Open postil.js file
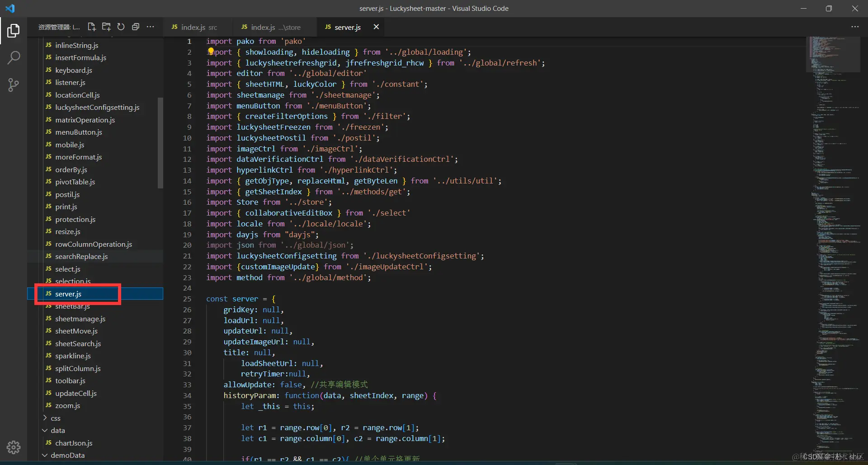Image resolution: width=868 pixels, height=465 pixels. click(x=67, y=194)
